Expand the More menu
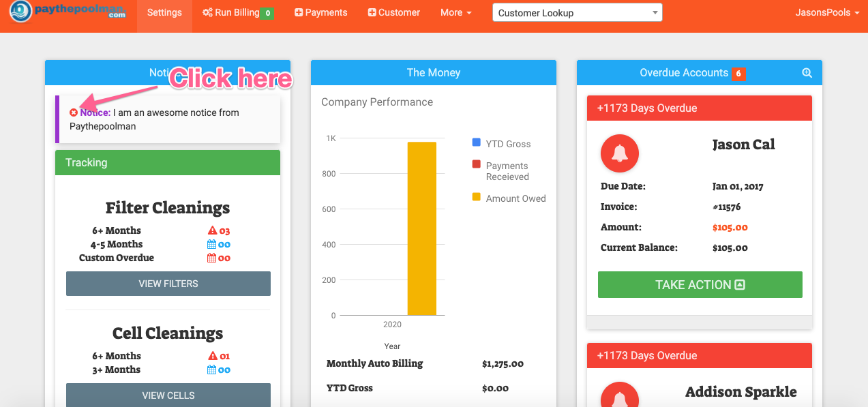 (456, 12)
